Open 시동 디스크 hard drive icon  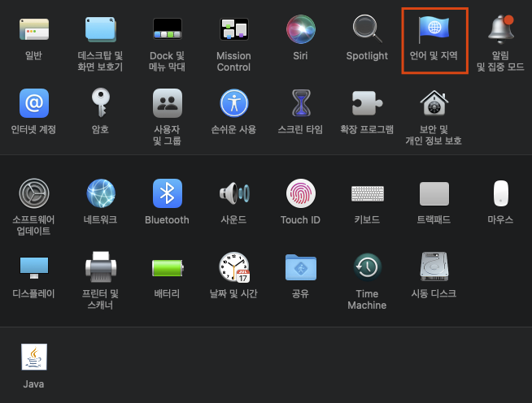point(434,266)
